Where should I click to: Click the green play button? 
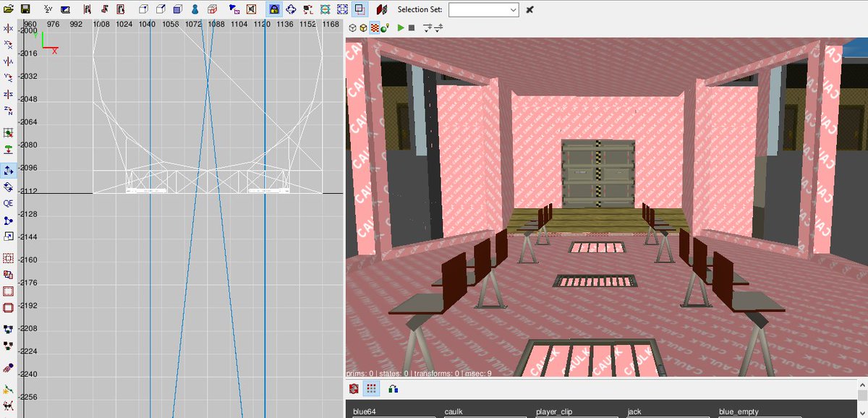click(401, 27)
